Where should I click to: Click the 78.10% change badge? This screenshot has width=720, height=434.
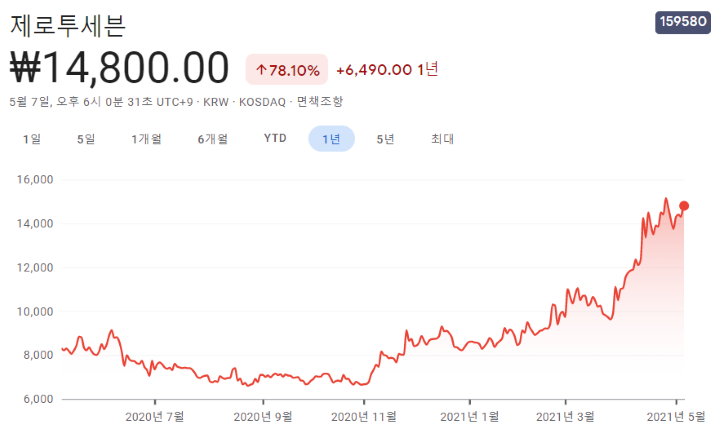287,70
